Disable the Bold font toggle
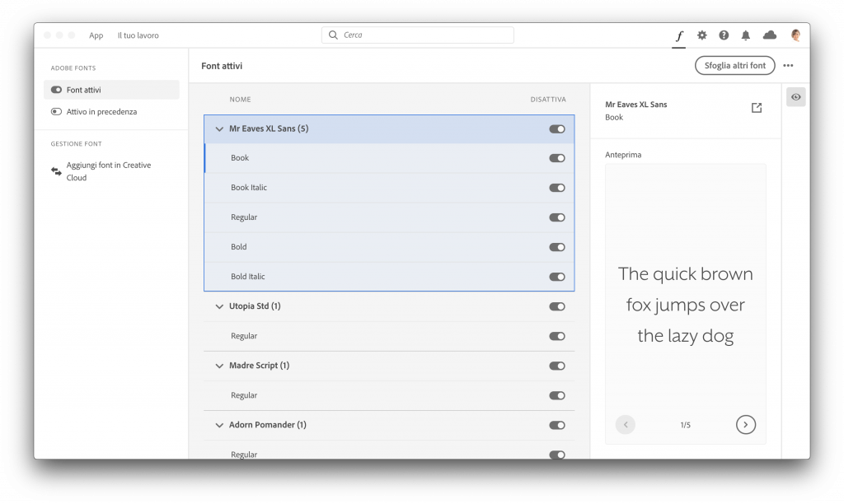844x504 pixels. (x=557, y=247)
